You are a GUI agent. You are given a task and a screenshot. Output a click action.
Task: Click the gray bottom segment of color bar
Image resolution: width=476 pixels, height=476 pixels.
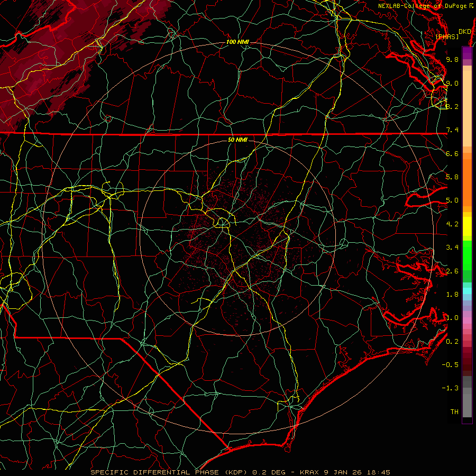click(467, 402)
